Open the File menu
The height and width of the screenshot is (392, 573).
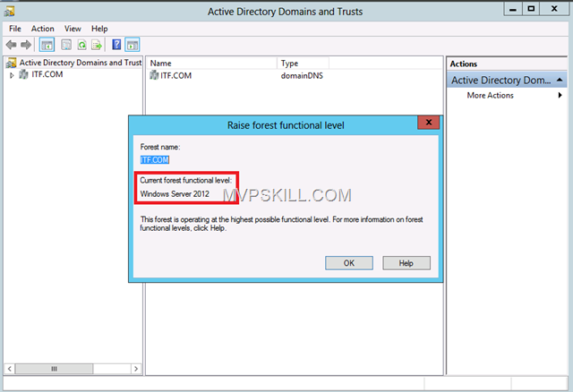point(15,29)
